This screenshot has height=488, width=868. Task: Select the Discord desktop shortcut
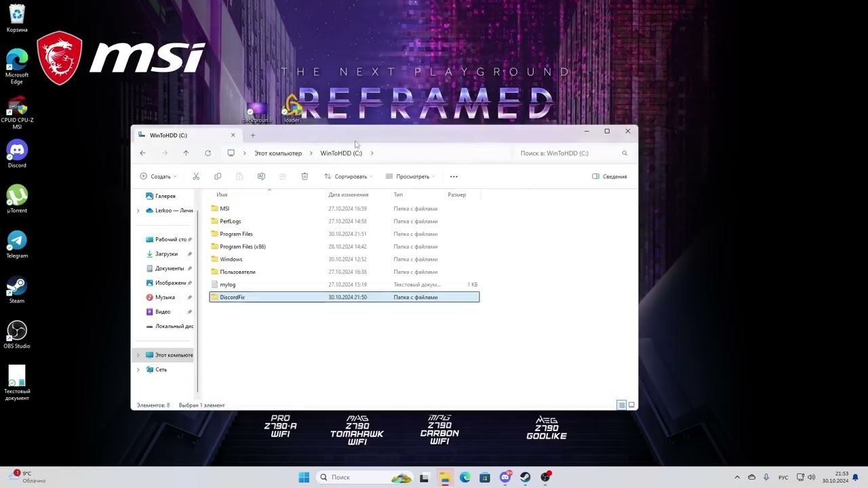[17, 155]
